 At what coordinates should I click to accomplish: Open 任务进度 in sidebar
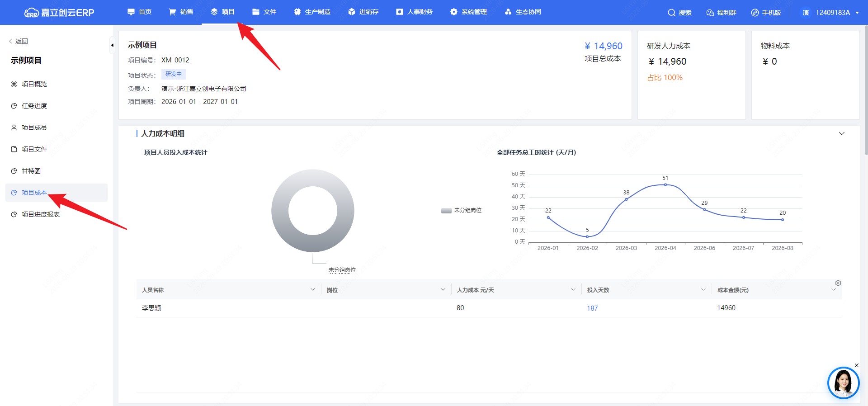57,106
